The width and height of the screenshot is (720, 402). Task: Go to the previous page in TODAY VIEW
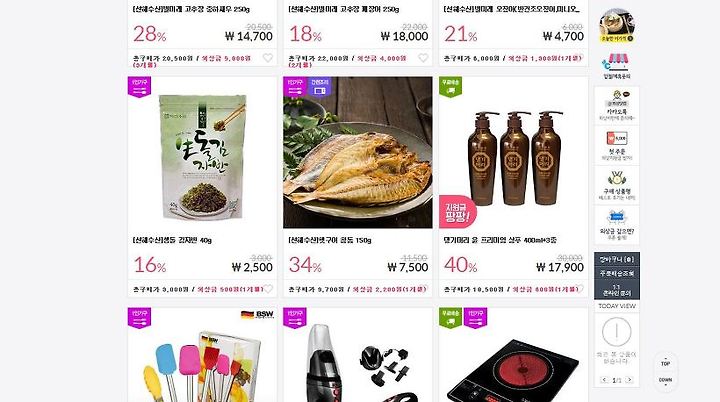(604, 380)
